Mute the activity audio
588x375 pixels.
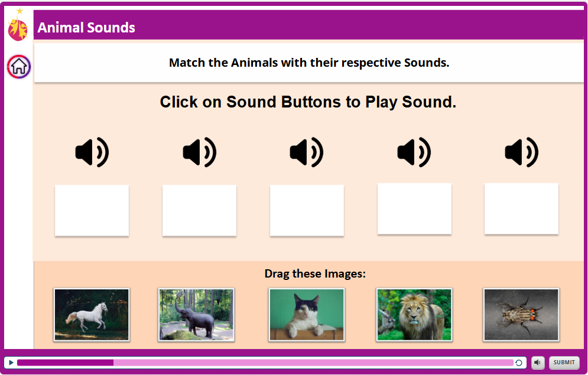pos(537,362)
